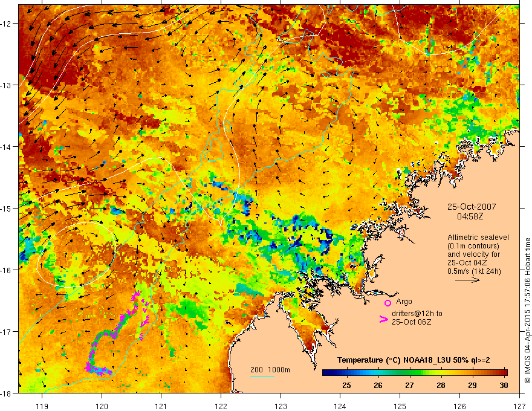Click the magenta Argo circle symbol
The image size is (532, 411).
pyautogui.click(x=388, y=303)
